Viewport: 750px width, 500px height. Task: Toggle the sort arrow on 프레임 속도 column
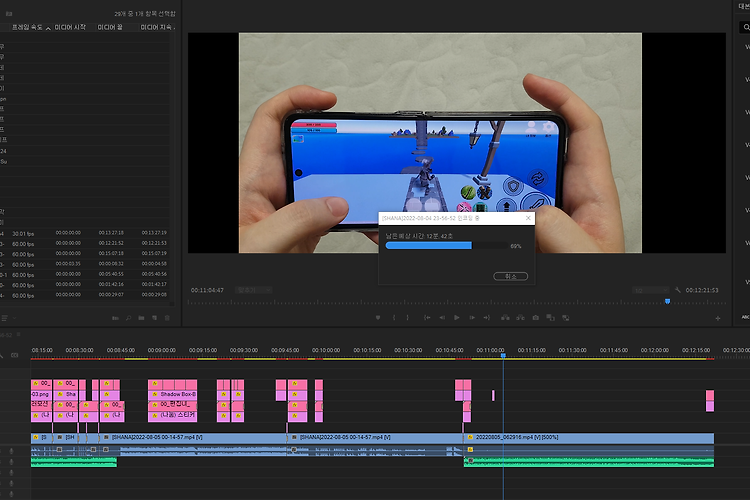[x=48, y=28]
